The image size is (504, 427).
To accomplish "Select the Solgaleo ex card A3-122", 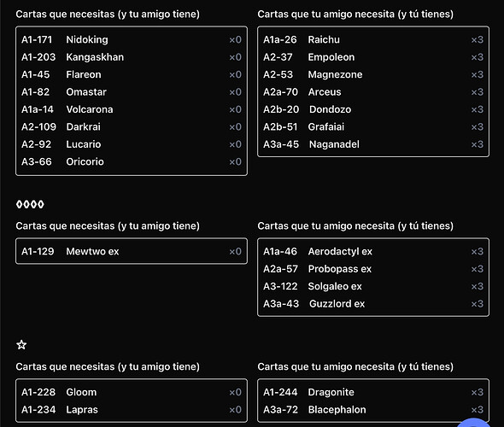I will [x=373, y=286].
